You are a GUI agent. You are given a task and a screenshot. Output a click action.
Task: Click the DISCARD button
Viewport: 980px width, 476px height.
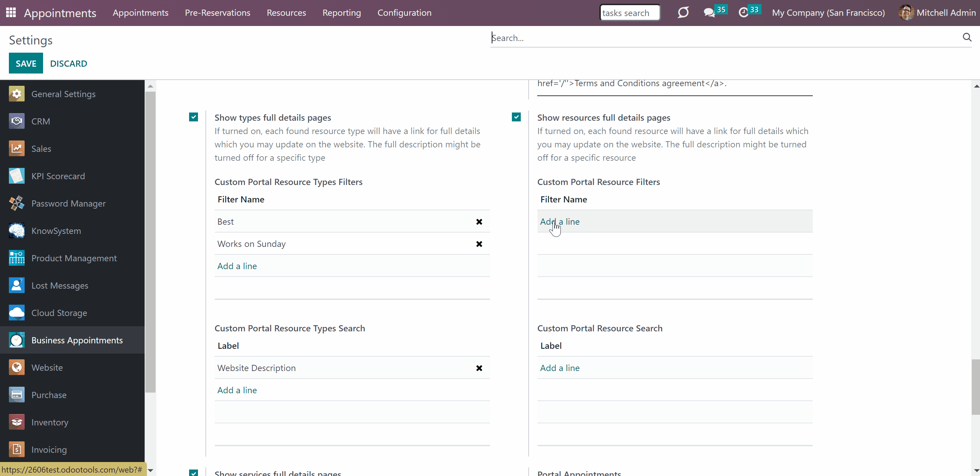coord(68,63)
